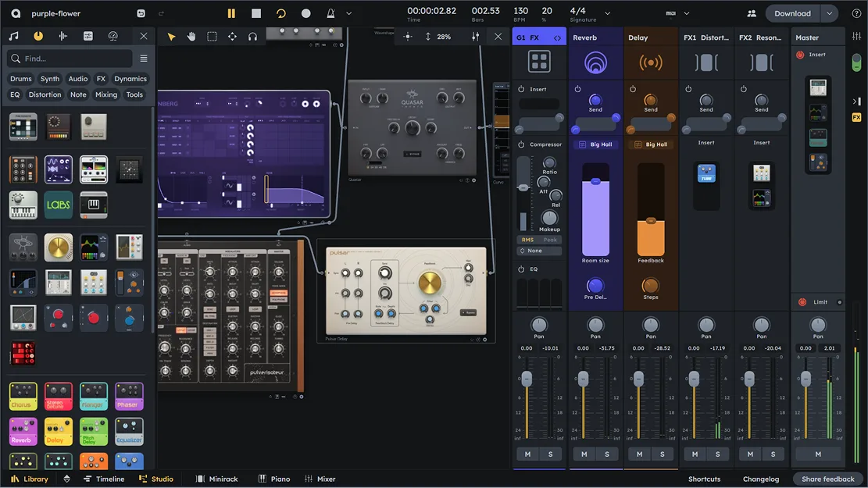868x488 pixels.
Task: Click the undo icon beside project name
Action: pyautogui.click(x=141, y=13)
